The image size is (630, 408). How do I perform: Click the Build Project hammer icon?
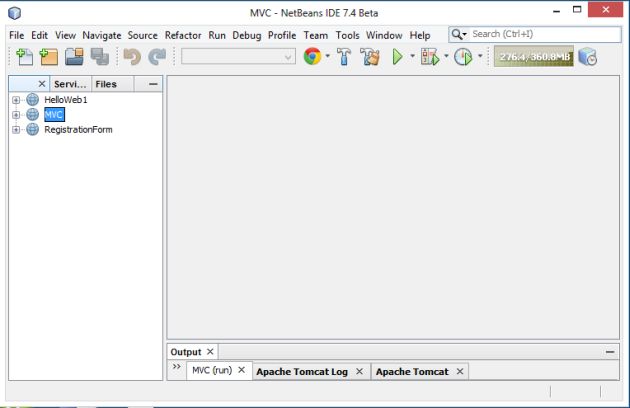(344, 57)
